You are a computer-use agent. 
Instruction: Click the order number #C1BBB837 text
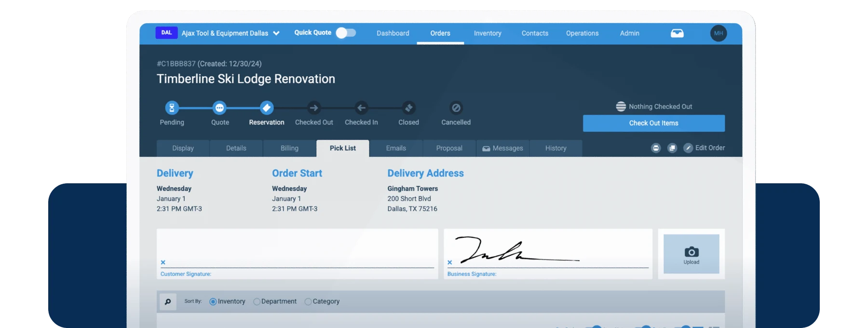[x=176, y=64]
